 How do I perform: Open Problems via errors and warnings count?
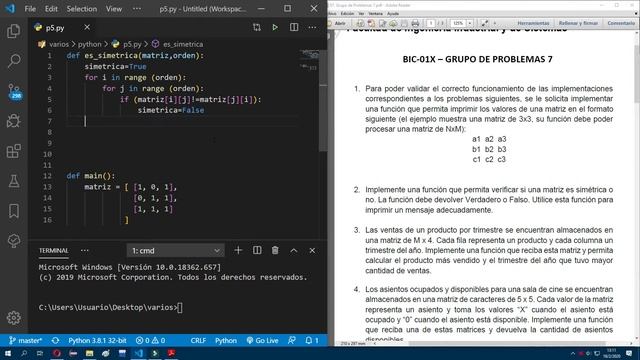pos(150,340)
